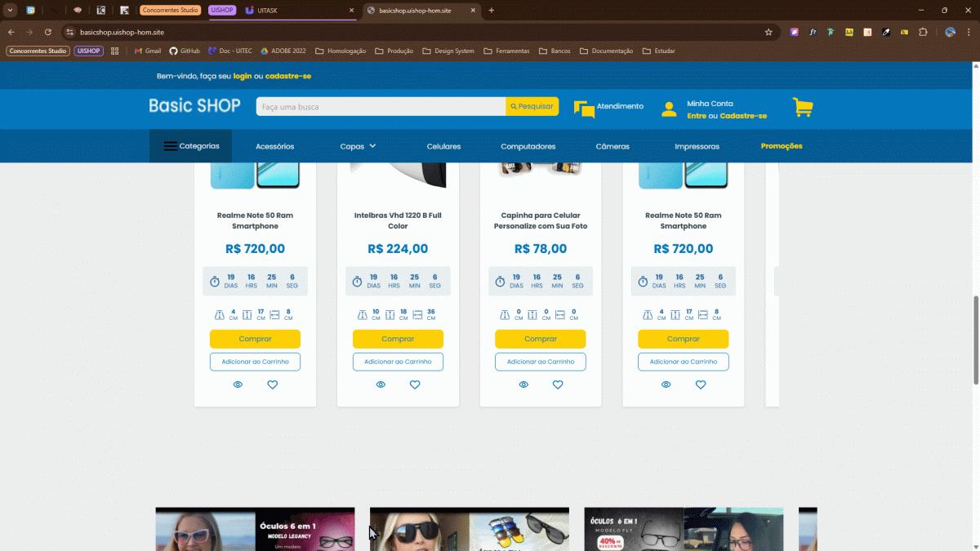This screenshot has height=551, width=980.
Task: Quick view Capinha para Celular eye icon
Action: tap(523, 384)
